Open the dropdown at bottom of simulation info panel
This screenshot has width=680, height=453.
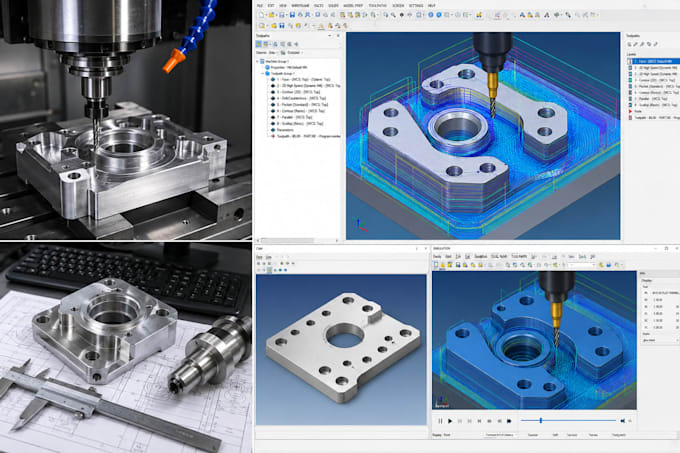click(x=661, y=340)
